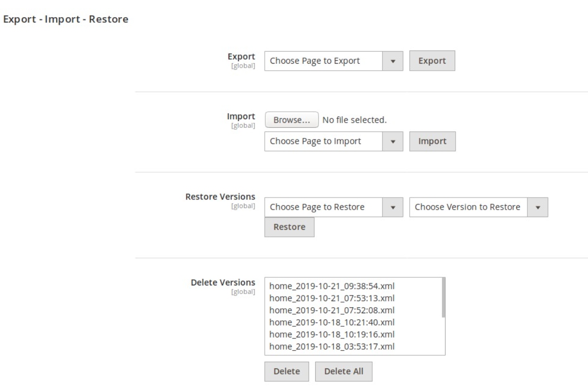Click Browse to select import file
This screenshot has width=588, height=388.
point(291,120)
